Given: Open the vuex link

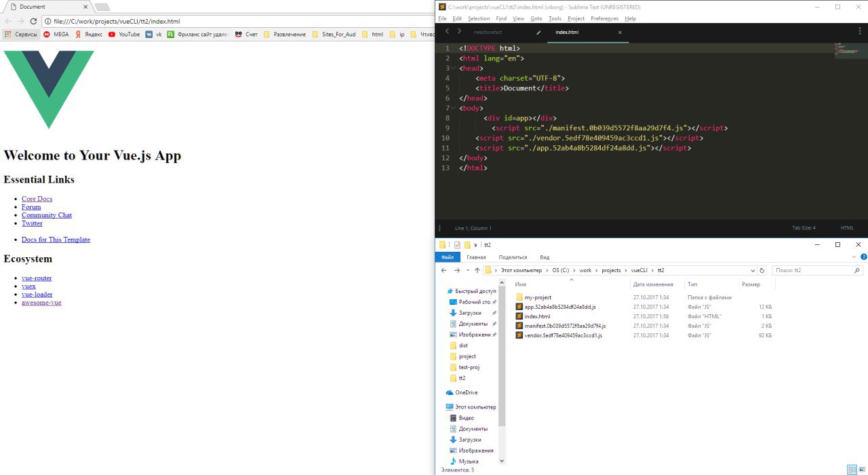Looking at the screenshot, I should pos(28,286).
